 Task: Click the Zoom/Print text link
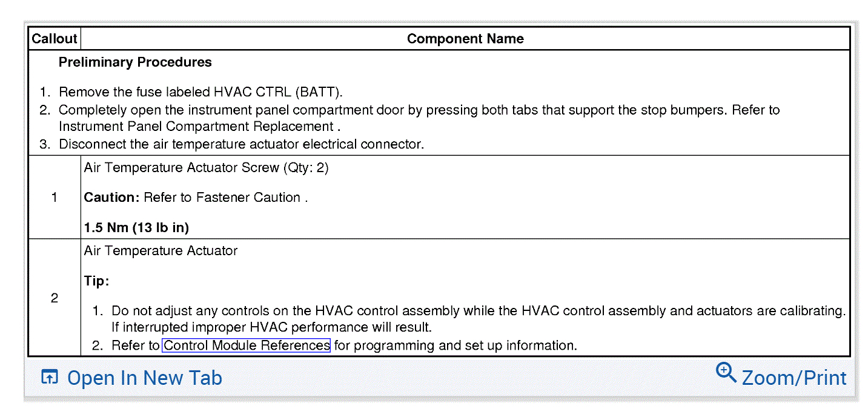(x=793, y=378)
